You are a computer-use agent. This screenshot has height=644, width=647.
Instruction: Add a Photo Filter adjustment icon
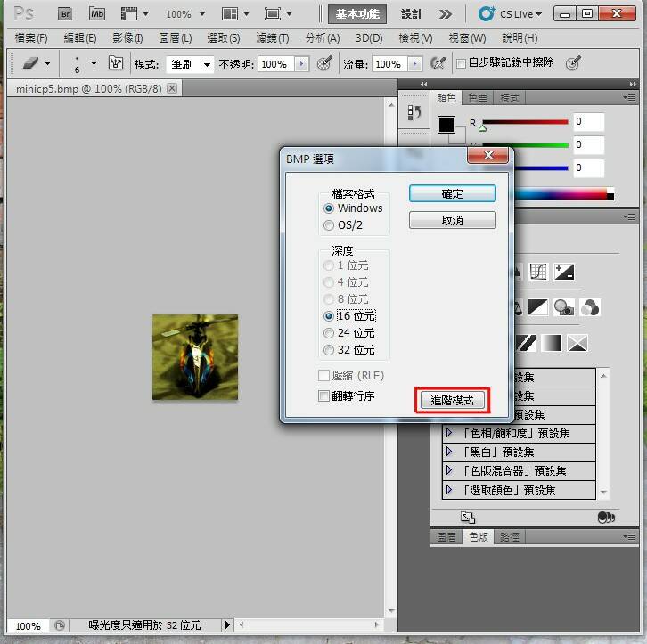(563, 307)
